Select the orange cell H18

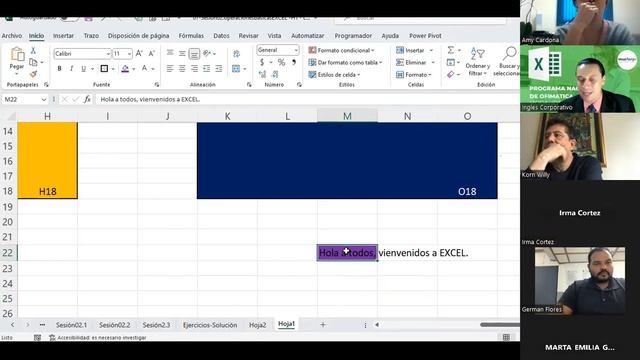(47, 191)
